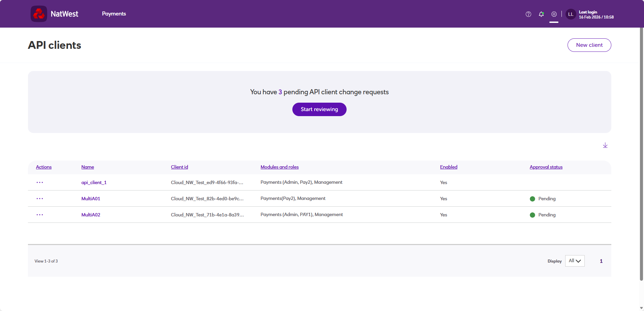Open the notifications bell icon
Screen dimensions: 644x311
coord(541,14)
